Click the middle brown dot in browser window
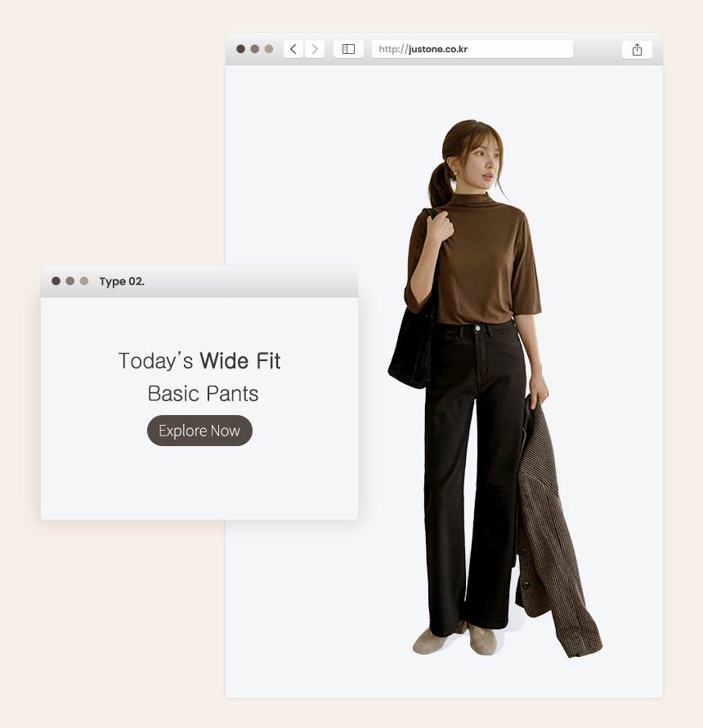Image resolution: width=703 pixels, height=728 pixels. click(254, 49)
